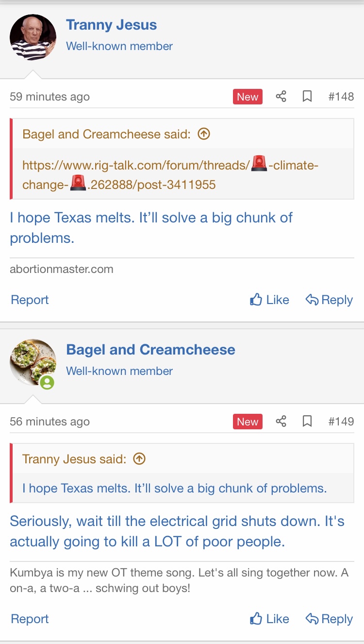
Task: Jump to quoted Bagel and Creamcheese post arrow
Action: [x=204, y=134]
